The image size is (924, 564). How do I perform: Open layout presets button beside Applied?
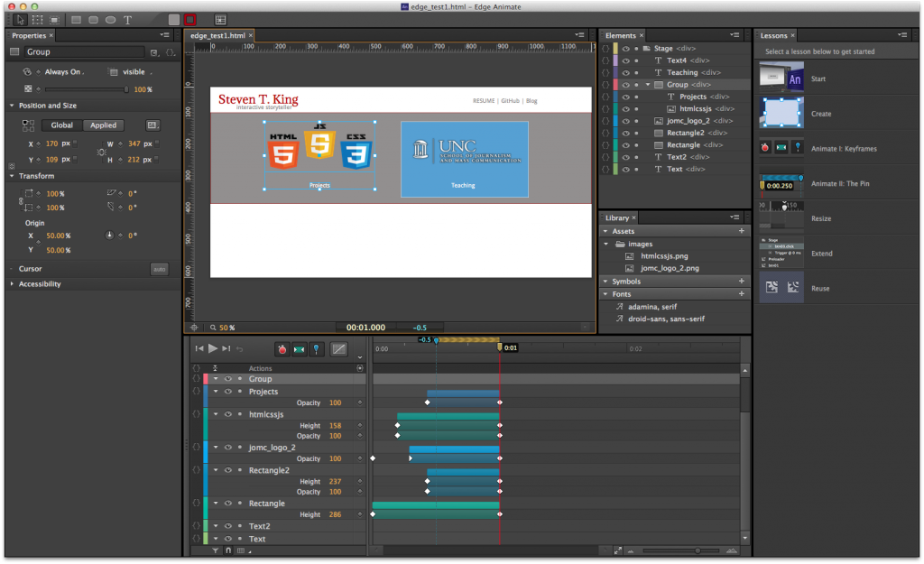pos(152,125)
